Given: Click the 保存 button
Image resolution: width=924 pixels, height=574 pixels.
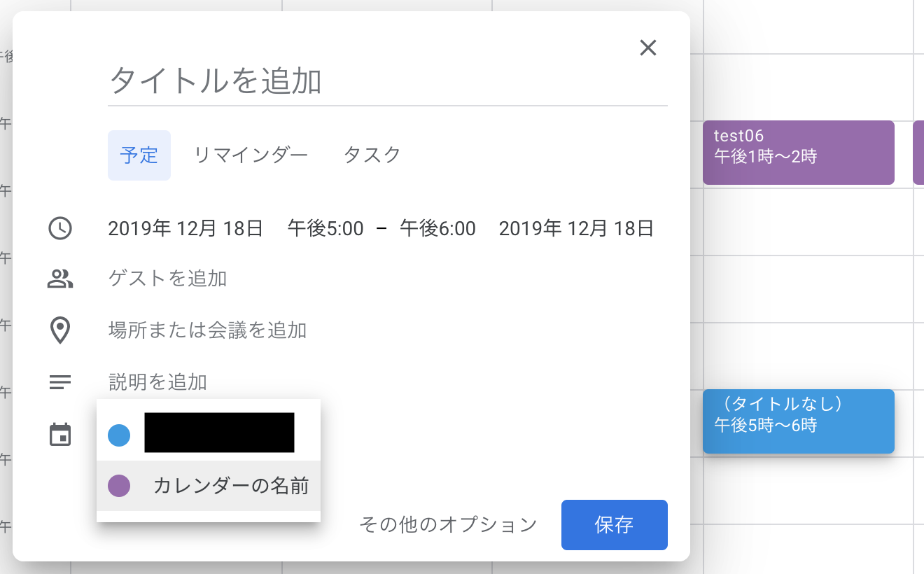Looking at the screenshot, I should coord(615,525).
